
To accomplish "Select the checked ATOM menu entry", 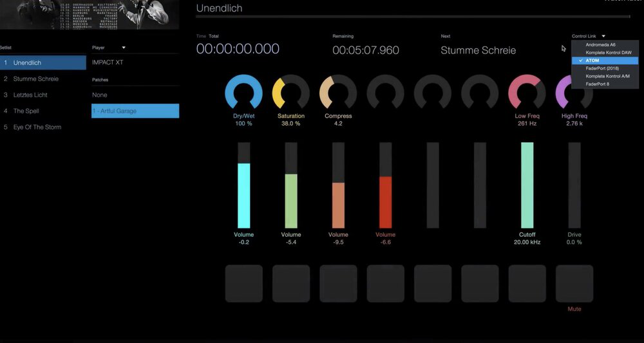I will (x=605, y=60).
